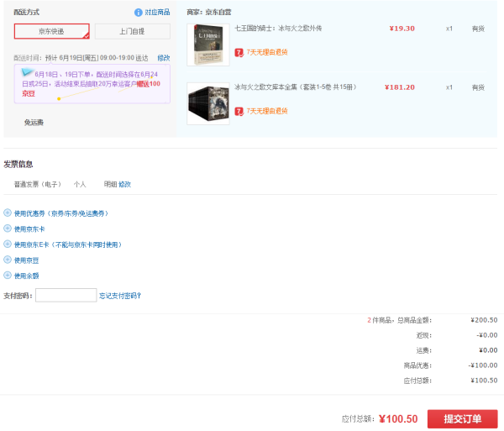Click the 使用余额 label
Screen dimensions: 504x431
[26, 276]
